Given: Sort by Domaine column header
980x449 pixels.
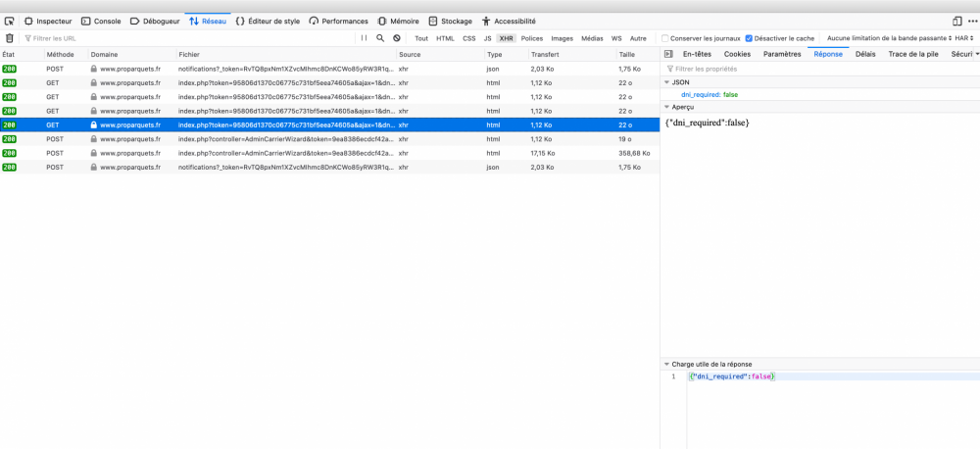Looking at the screenshot, I should 132,54.
